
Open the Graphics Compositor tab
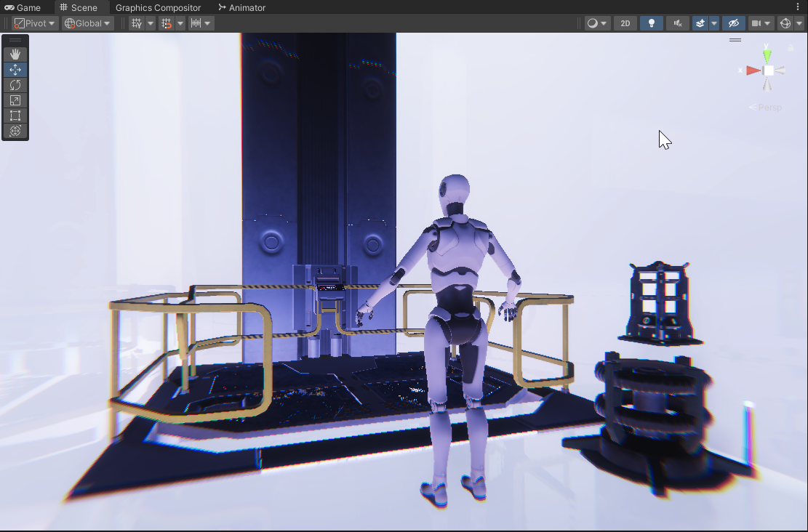(x=159, y=8)
